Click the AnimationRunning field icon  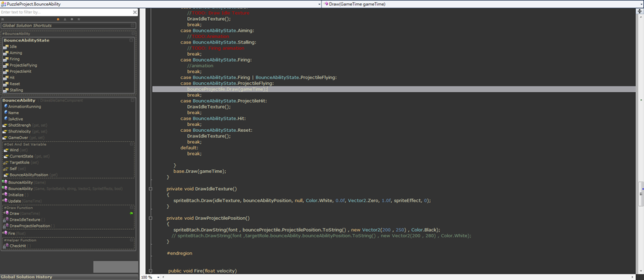(6, 107)
